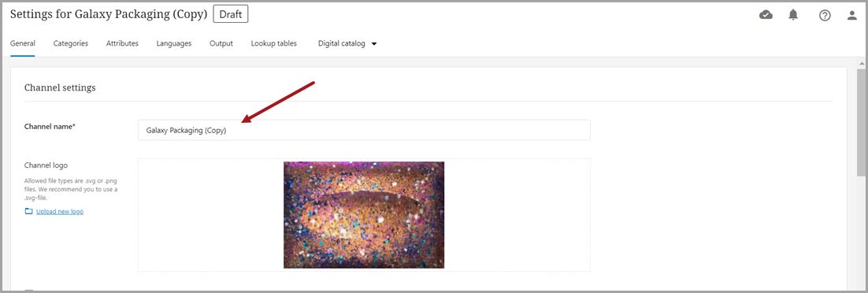Click the Upload new logo link

(x=60, y=212)
